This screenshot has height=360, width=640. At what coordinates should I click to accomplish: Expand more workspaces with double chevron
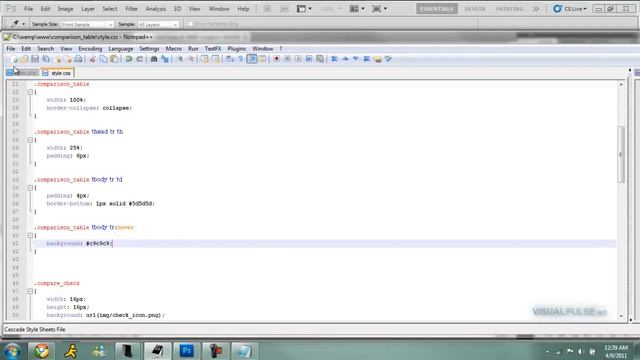pyautogui.click(x=536, y=9)
